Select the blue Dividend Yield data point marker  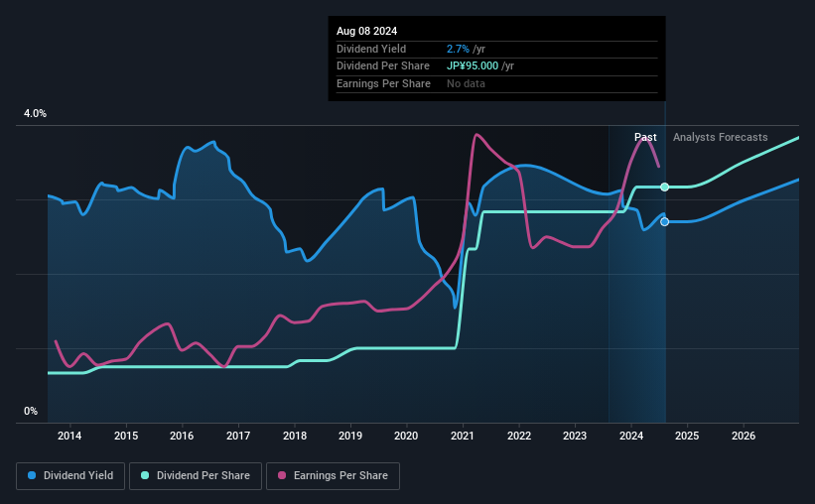pyautogui.click(x=665, y=222)
